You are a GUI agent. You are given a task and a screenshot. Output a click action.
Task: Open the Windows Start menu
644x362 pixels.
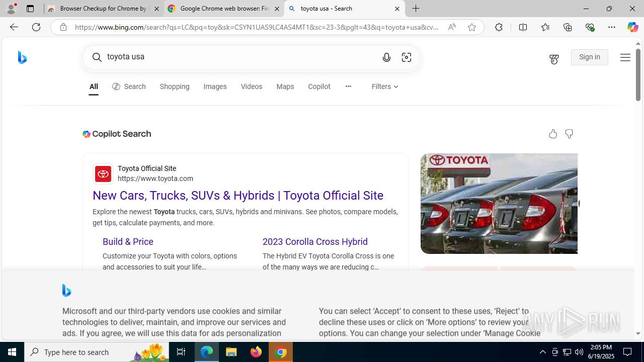click(12, 352)
